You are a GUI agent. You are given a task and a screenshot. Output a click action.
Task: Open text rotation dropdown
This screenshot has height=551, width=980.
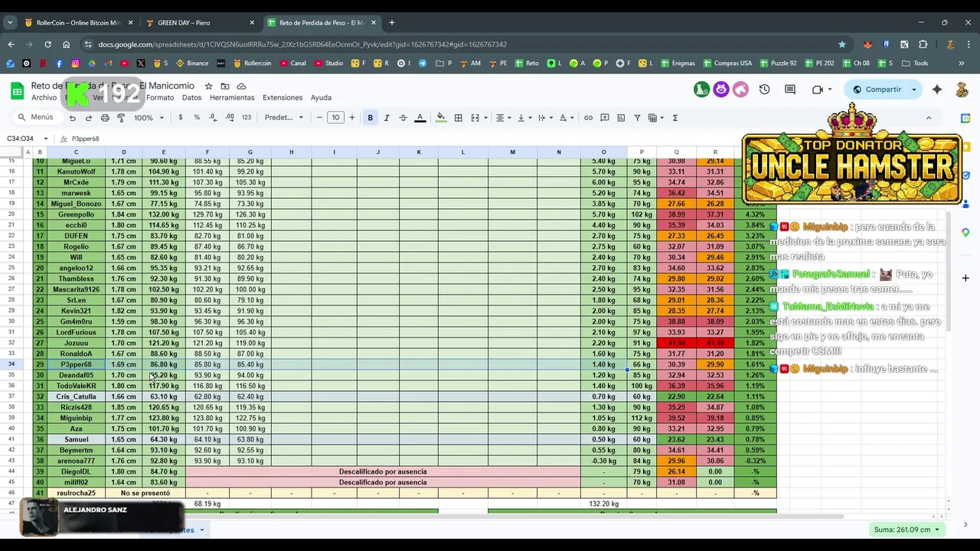click(566, 118)
